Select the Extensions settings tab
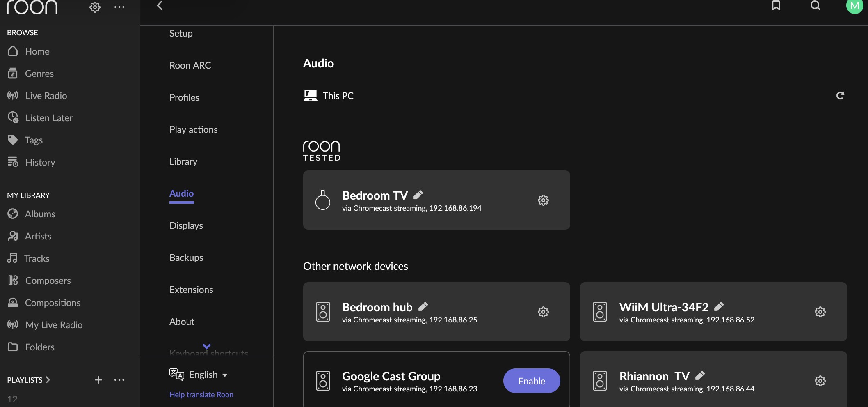Viewport: 868px width, 407px height. point(191,290)
